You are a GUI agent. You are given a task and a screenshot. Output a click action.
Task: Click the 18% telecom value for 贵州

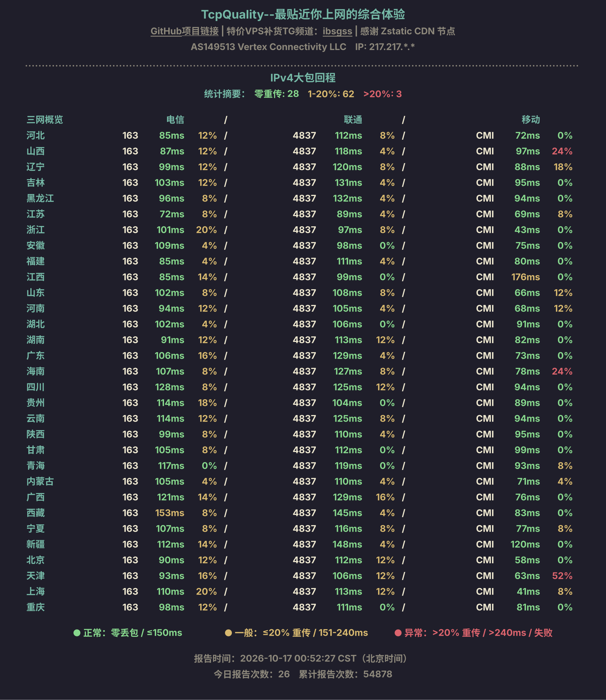point(207,403)
